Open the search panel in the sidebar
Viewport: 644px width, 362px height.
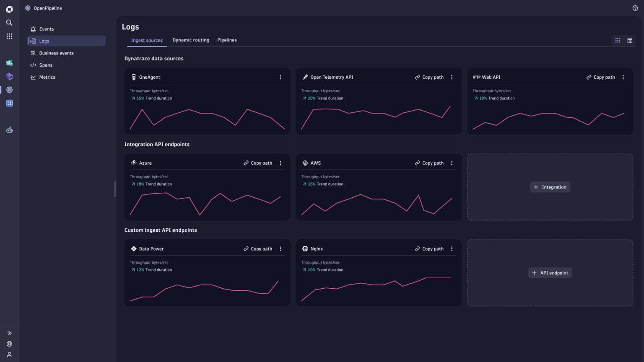(x=9, y=23)
